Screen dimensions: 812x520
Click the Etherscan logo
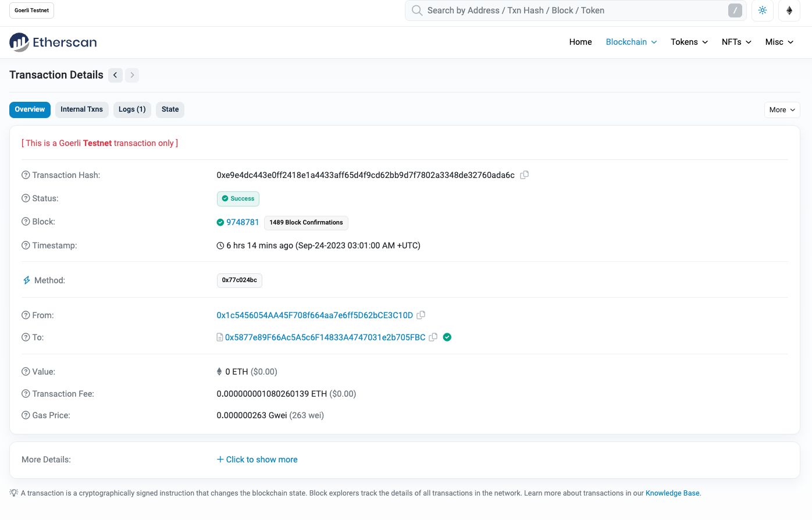click(53, 42)
